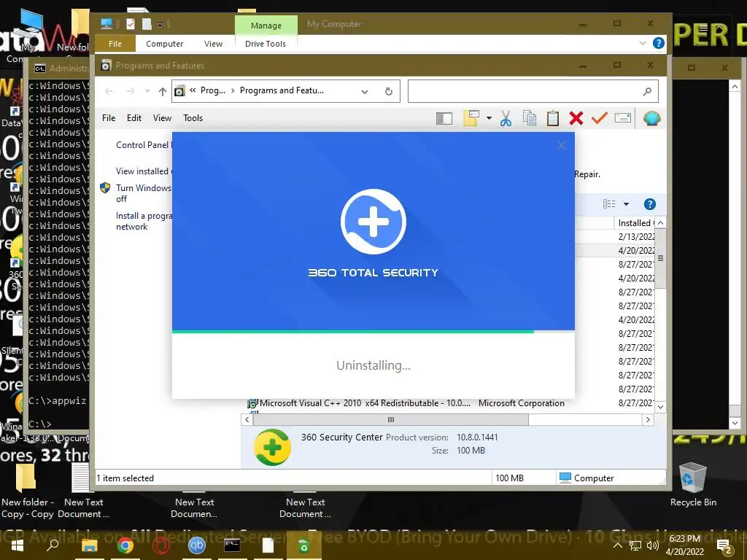The image size is (747, 560).
Task: Click the change view list icon
Action: click(x=609, y=204)
